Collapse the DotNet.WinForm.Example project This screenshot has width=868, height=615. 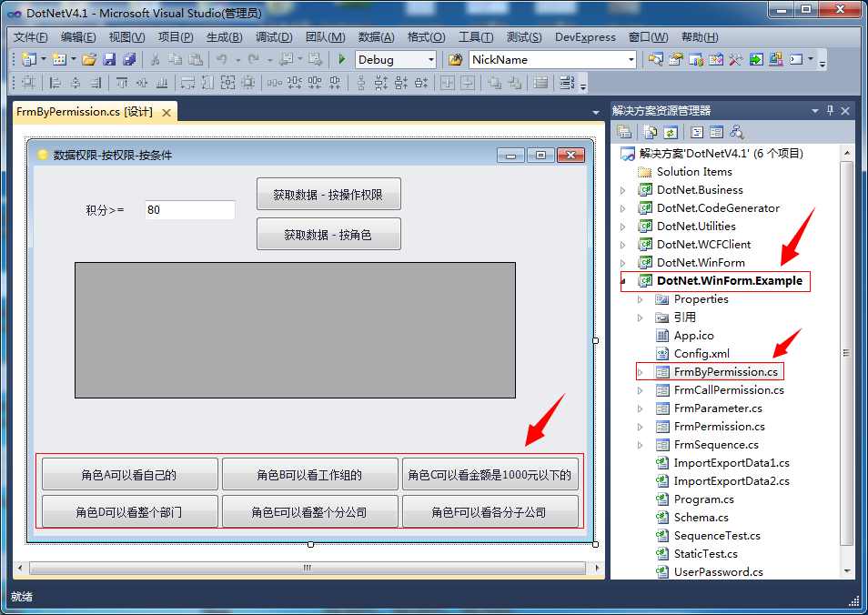coord(624,281)
